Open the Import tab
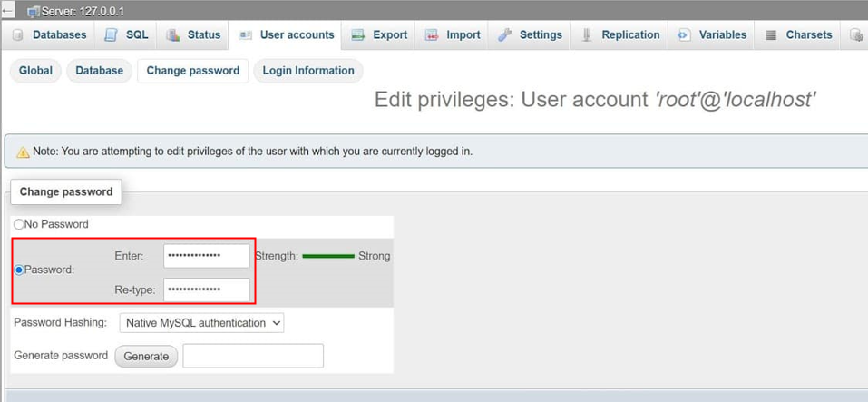 pos(453,34)
